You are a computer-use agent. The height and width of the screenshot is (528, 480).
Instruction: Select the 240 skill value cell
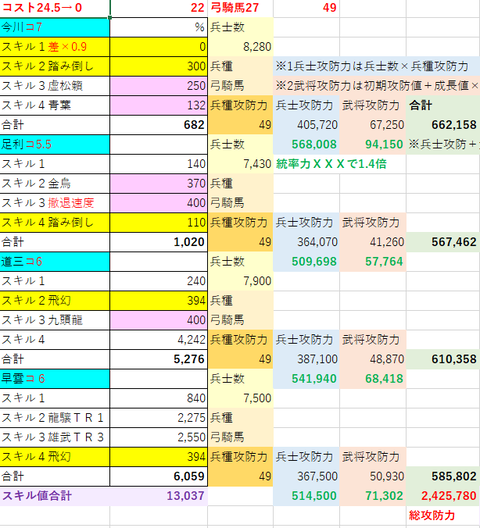click(x=159, y=281)
